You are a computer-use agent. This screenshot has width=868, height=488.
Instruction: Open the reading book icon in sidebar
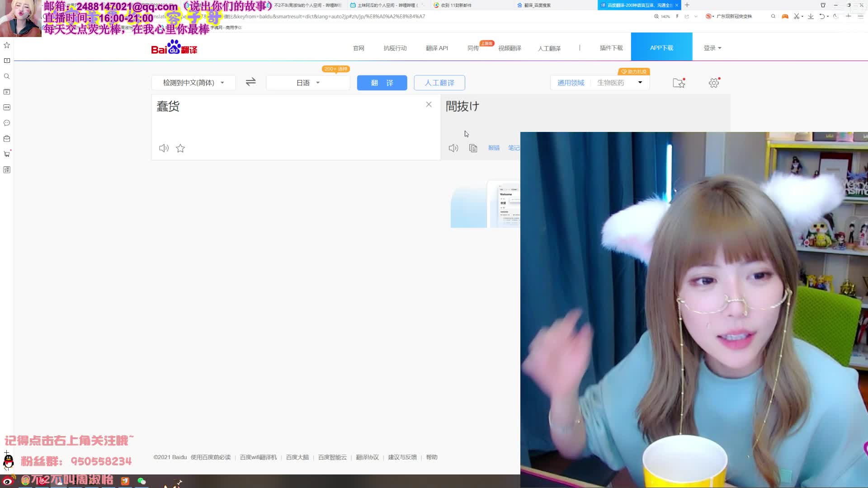point(7,61)
